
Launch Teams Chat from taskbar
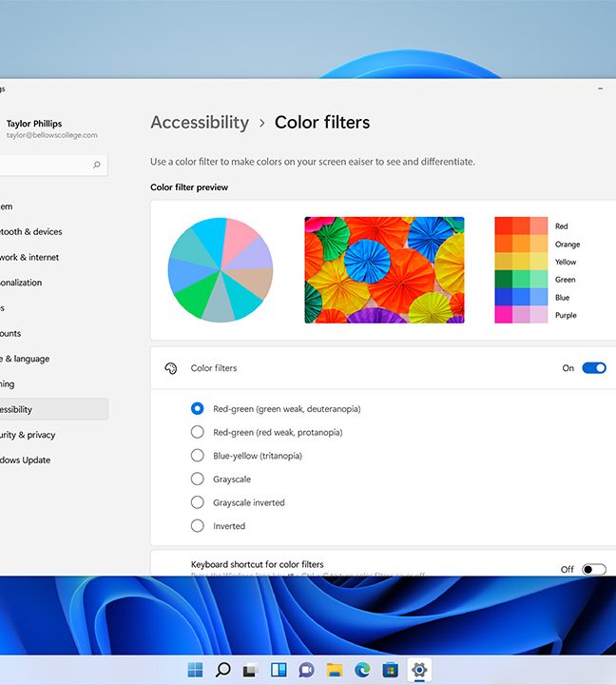tap(306, 670)
